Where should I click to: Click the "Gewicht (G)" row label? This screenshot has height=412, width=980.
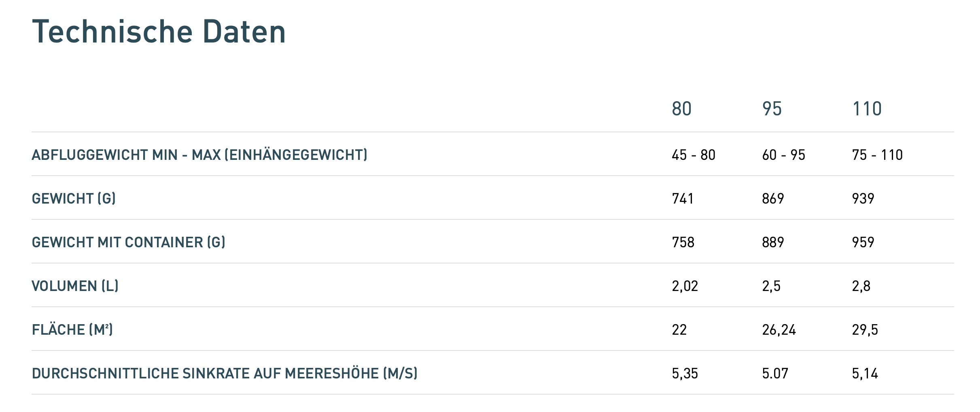click(x=74, y=199)
